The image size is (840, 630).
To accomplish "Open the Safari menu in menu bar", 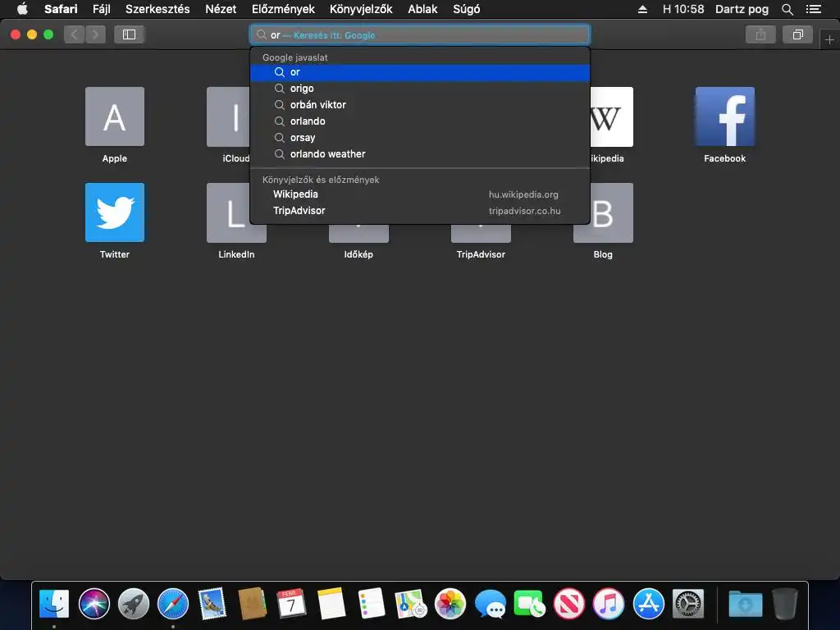I will point(61,9).
